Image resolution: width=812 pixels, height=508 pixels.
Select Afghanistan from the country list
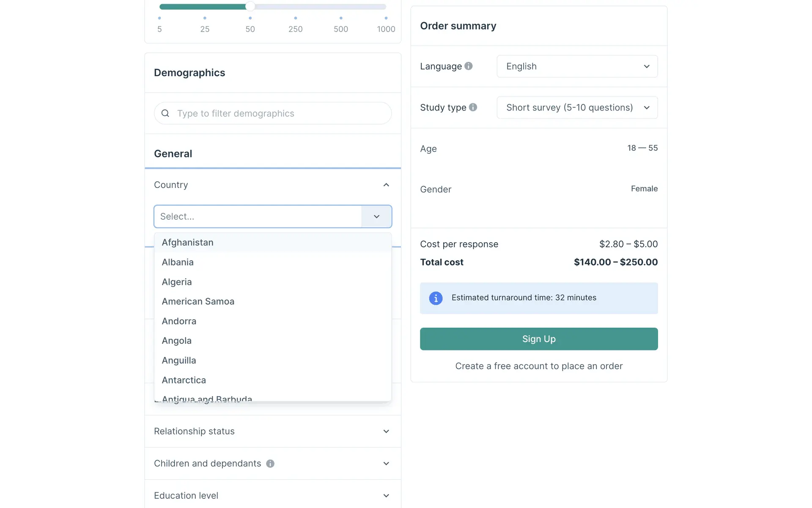pyautogui.click(x=188, y=243)
